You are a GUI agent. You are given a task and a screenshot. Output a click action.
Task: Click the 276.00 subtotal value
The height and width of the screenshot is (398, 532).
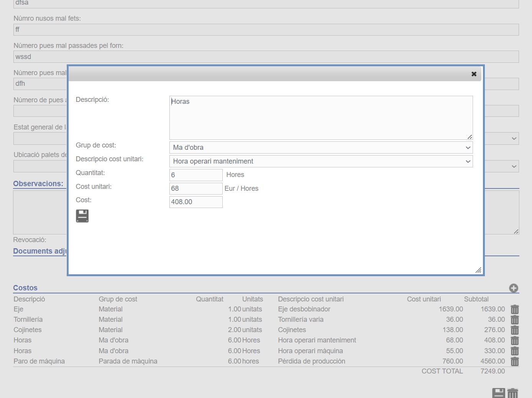[494, 330]
